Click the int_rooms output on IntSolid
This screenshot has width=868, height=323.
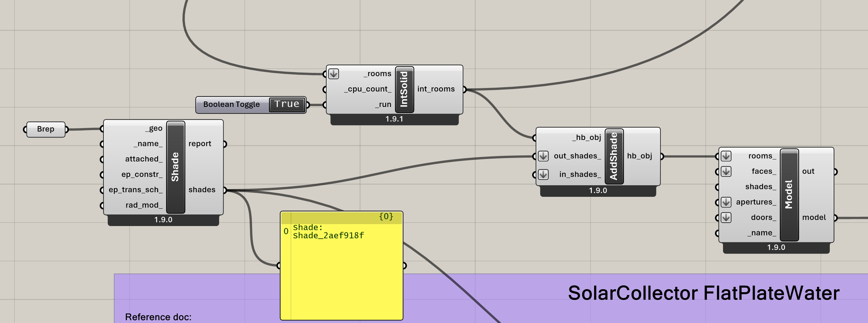click(x=436, y=89)
